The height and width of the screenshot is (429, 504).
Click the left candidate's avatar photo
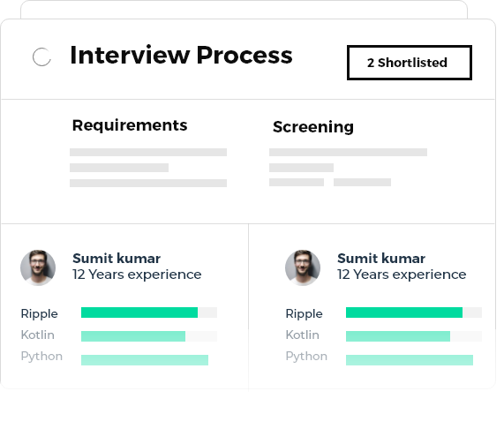[38, 267]
